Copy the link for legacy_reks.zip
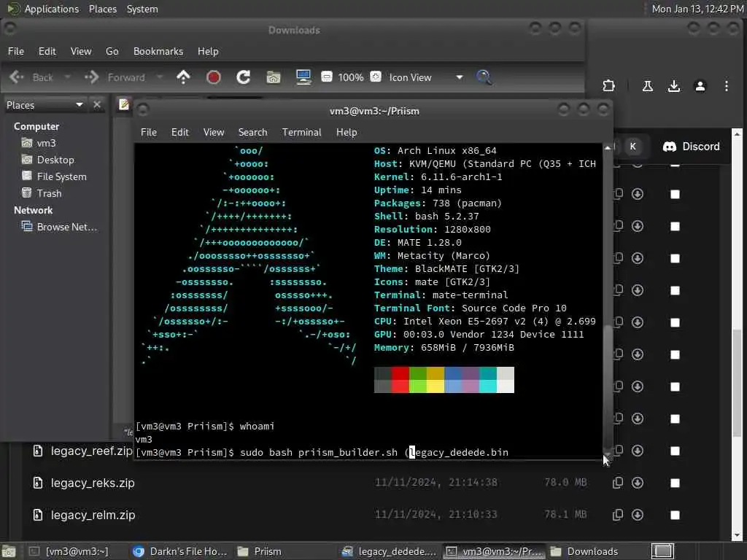Viewport: 747px width, 560px height. (x=618, y=483)
